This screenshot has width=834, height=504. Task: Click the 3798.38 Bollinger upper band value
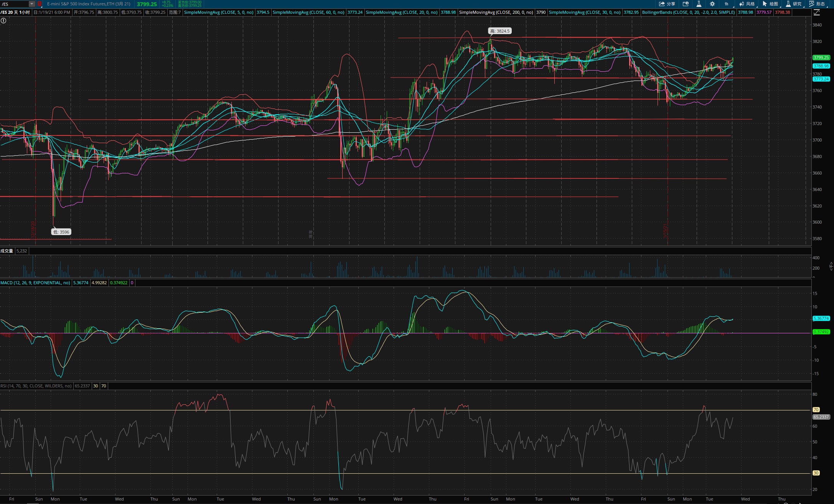782,12
